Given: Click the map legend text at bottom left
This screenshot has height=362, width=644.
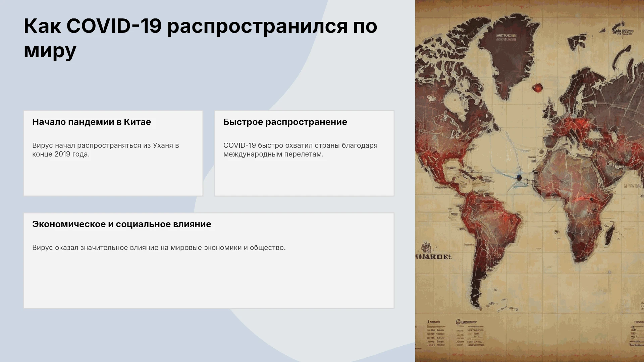Looking at the screenshot, I should click(x=435, y=334).
